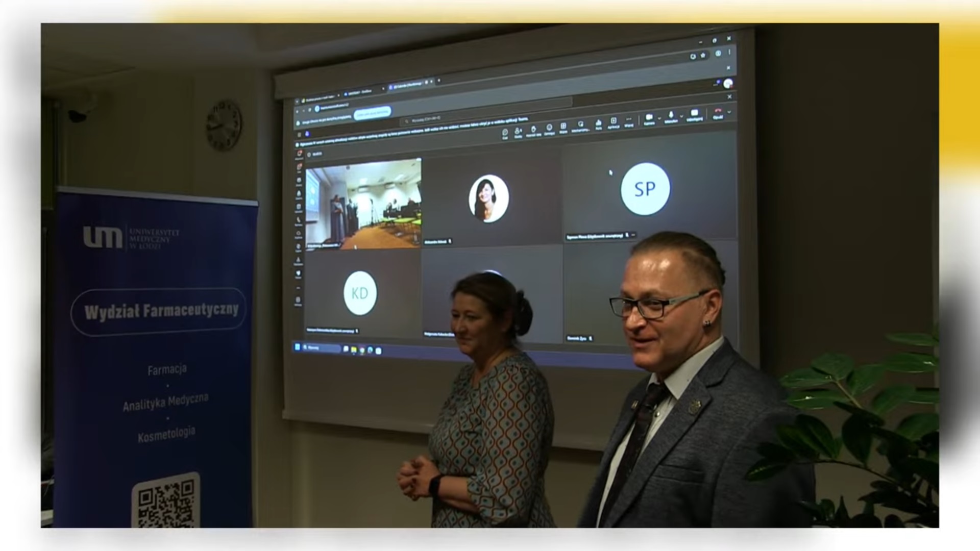Expand the Leave options arrow
The image size is (980, 551).
729,112
